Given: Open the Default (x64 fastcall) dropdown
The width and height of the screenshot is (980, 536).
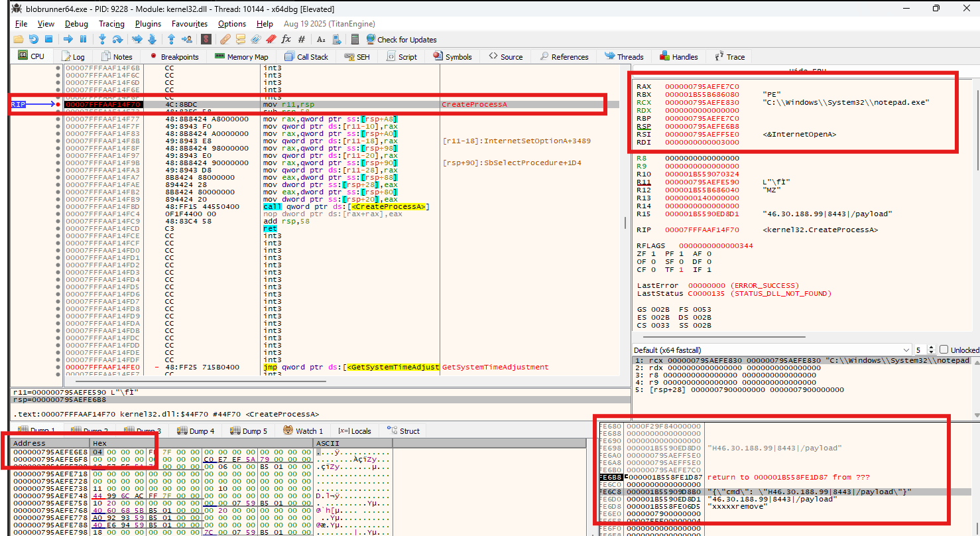Looking at the screenshot, I should point(772,350).
